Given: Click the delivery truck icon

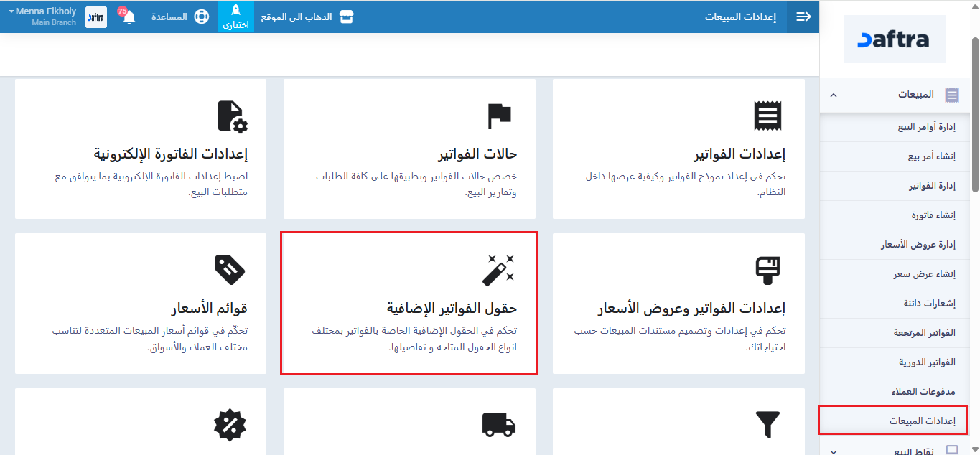Looking at the screenshot, I should point(499,424).
